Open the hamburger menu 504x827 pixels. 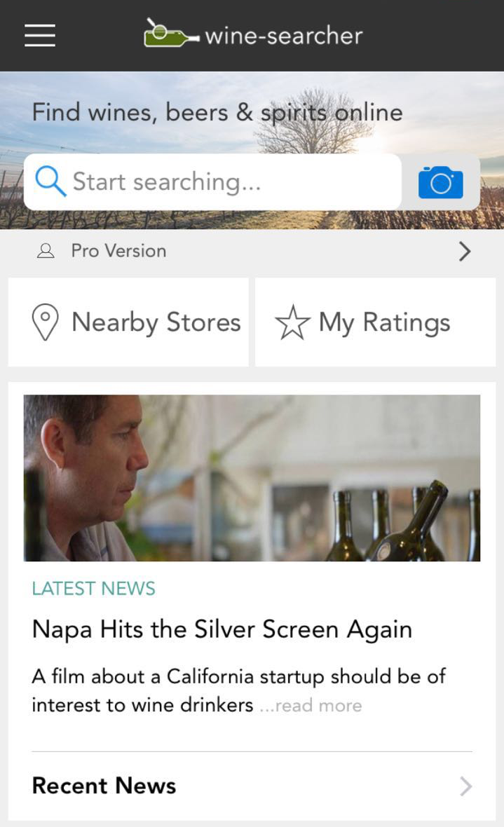pos(40,35)
